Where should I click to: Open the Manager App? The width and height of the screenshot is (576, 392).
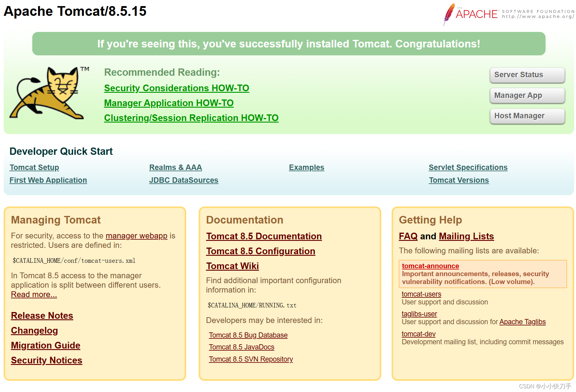pyautogui.click(x=527, y=95)
